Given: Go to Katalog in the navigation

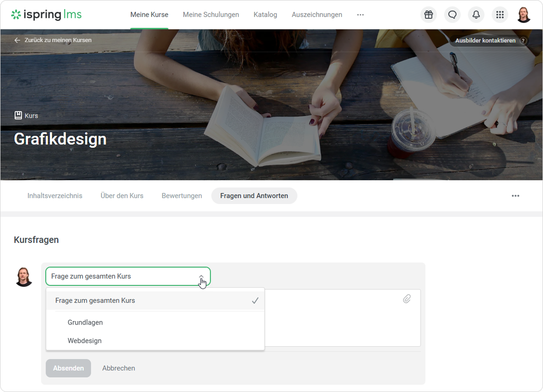Looking at the screenshot, I should 265,15.
